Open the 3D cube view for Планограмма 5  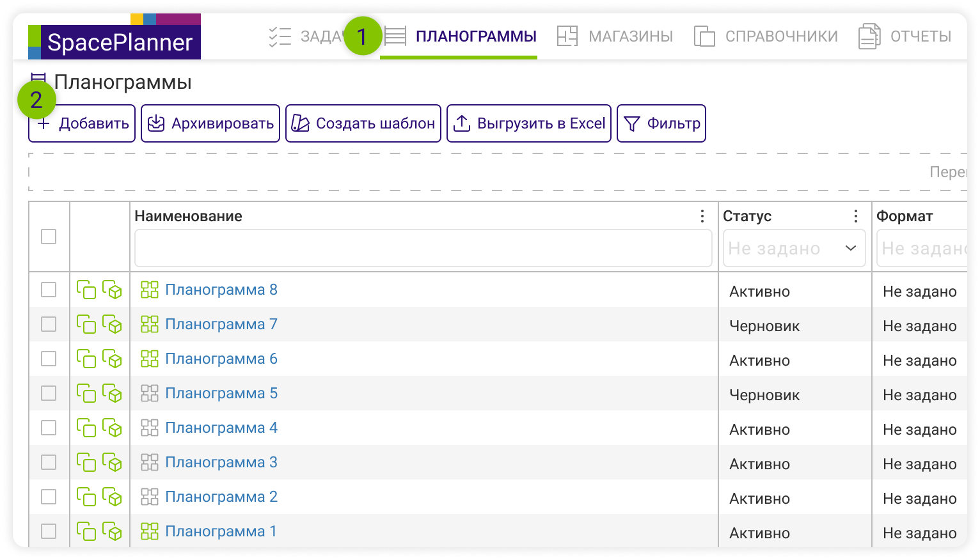click(113, 393)
